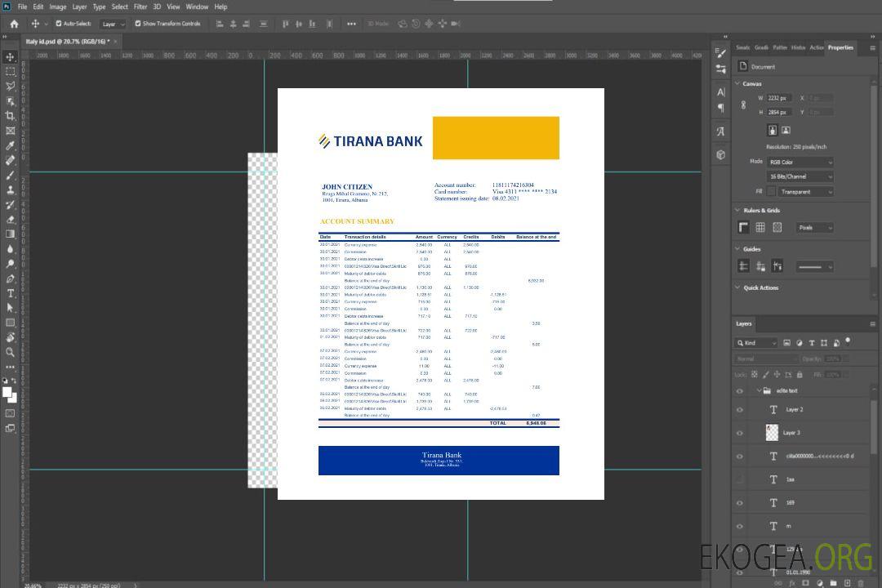The width and height of the screenshot is (882, 588).
Task: Select the Healing Brush tool
Action: pyautogui.click(x=10, y=160)
